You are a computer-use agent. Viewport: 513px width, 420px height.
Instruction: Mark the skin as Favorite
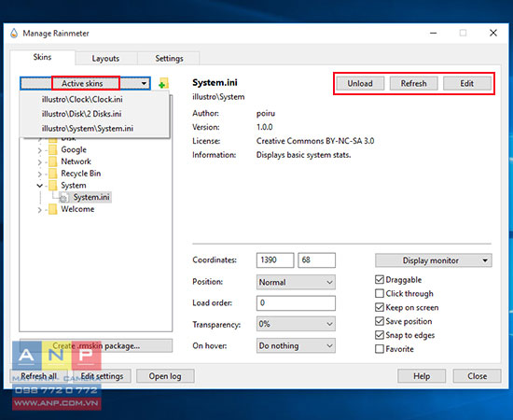coord(380,349)
